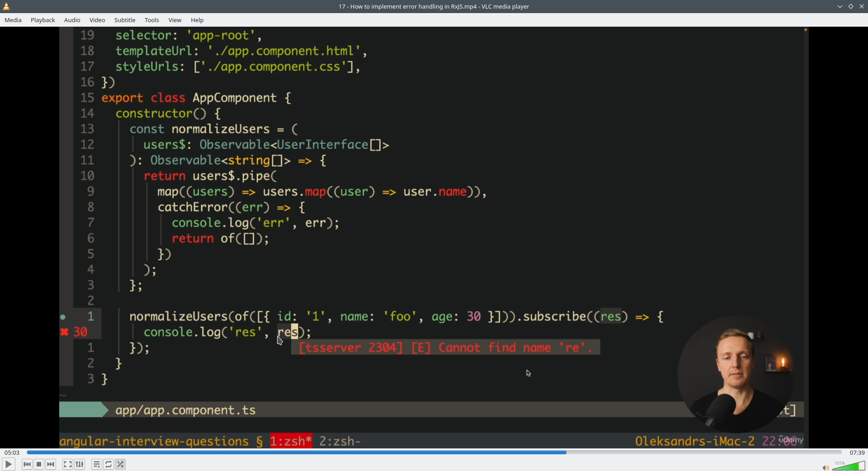The width and height of the screenshot is (868, 471).
Task: Click the presenter webcam overlay in video
Action: (x=736, y=374)
